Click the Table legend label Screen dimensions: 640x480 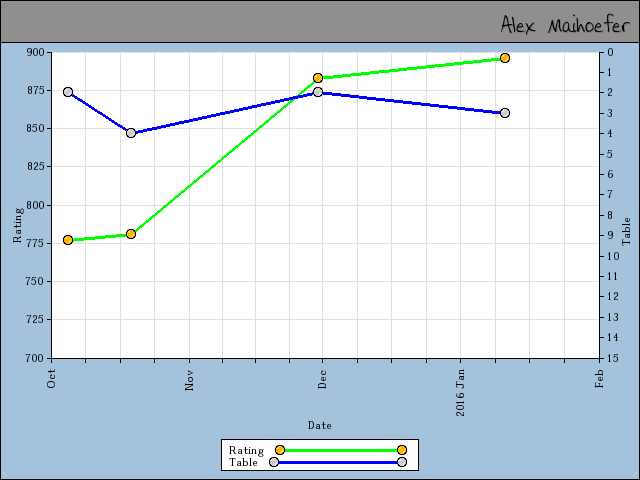coord(243,462)
